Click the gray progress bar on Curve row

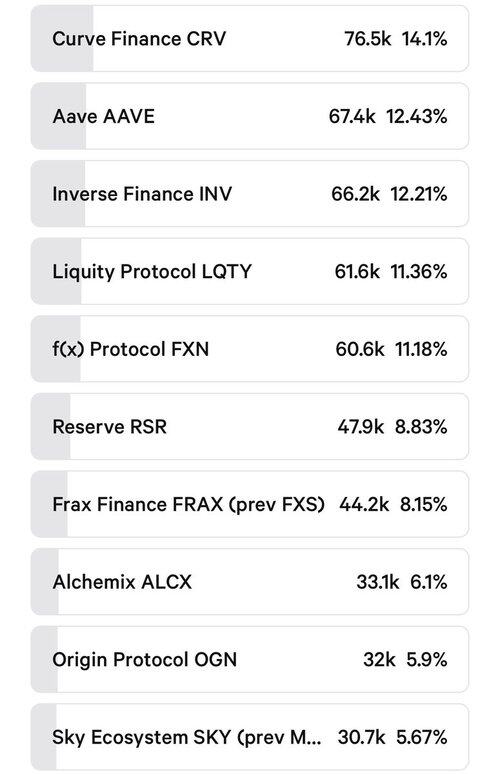pos(62,39)
